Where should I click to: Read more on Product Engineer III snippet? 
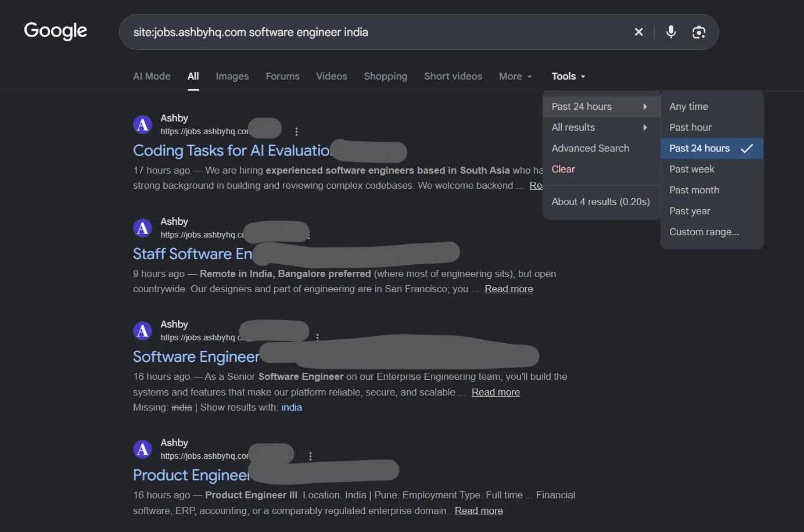479,511
